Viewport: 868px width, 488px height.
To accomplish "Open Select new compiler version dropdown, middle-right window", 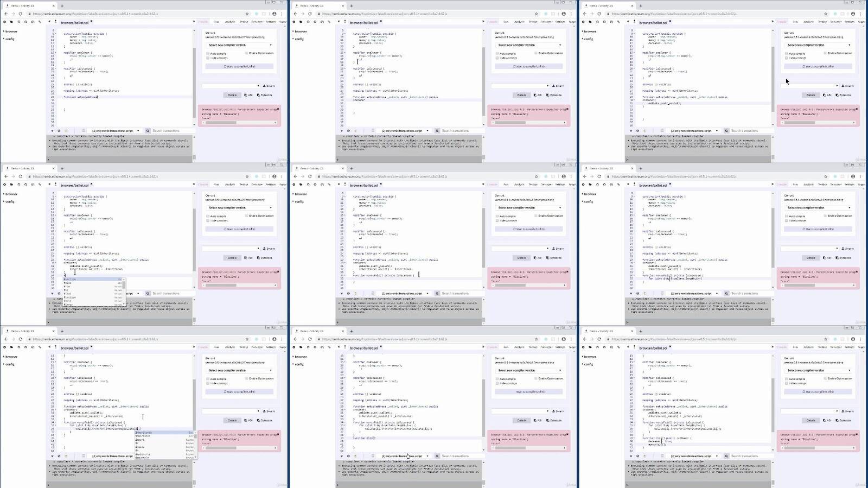I will pos(819,208).
